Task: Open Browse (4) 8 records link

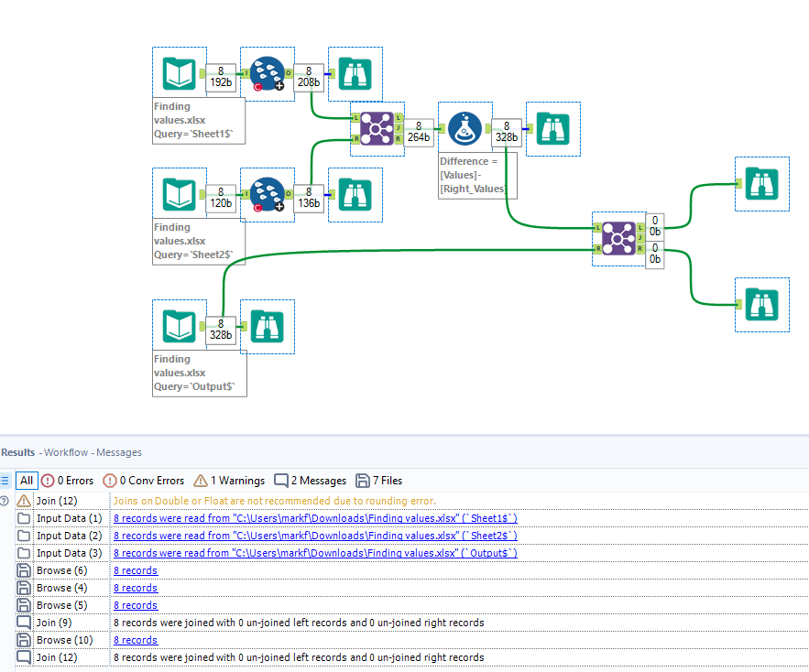Action: 136,588
